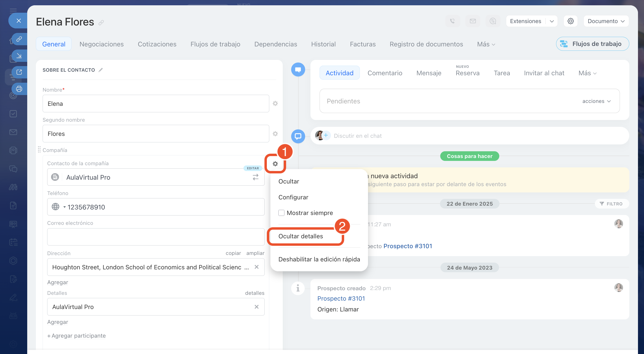Click the Flujos de trabajo button
Image resolution: width=644 pixels, height=354 pixels.
[592, 44]
